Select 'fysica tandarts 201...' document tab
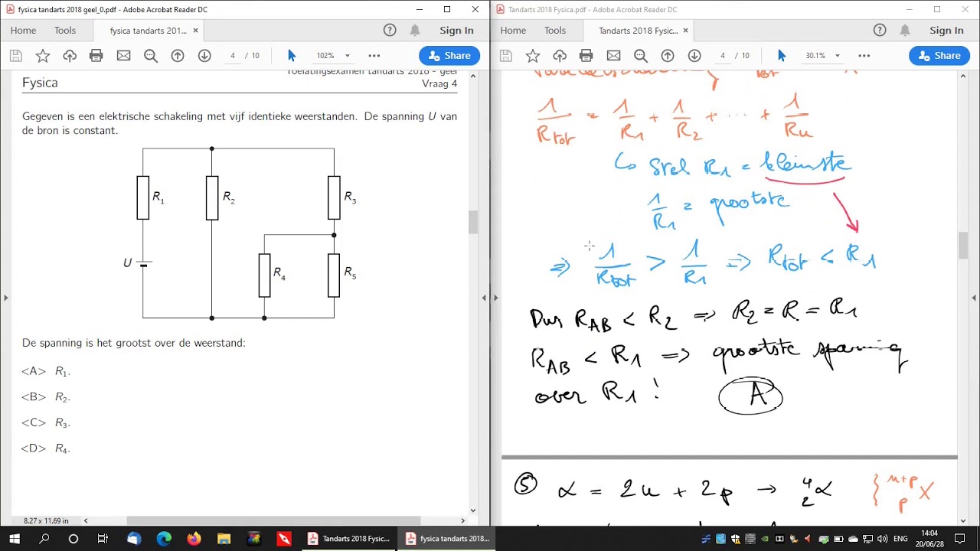Viewport: 980px width, 551px height. coord(148,31)
